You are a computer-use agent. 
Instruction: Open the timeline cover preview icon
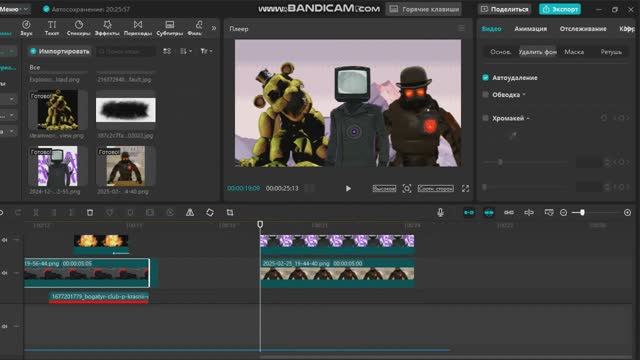coord(549,213)
